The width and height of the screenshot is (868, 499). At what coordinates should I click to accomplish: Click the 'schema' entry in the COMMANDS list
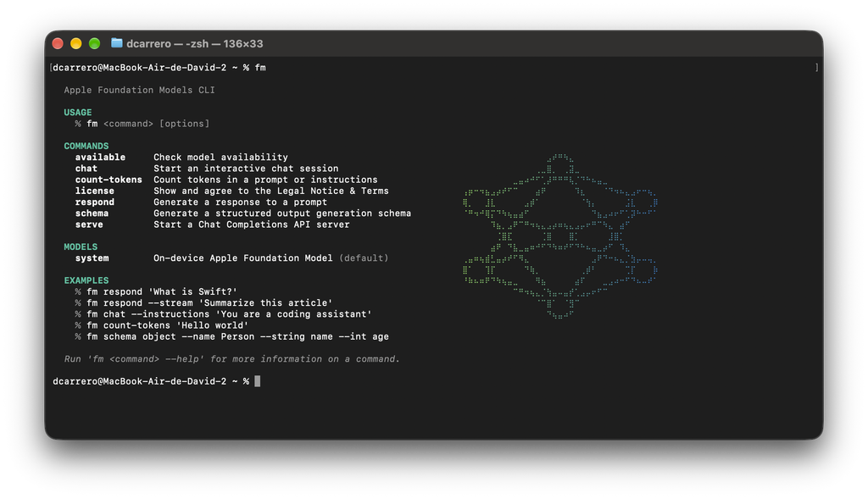click(92, 213)
